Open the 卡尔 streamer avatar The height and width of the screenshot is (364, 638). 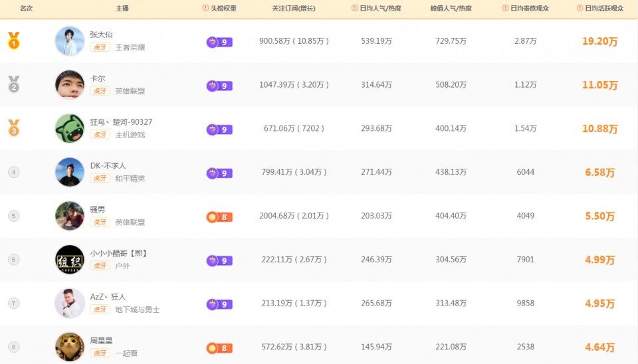tap(70, 84)
